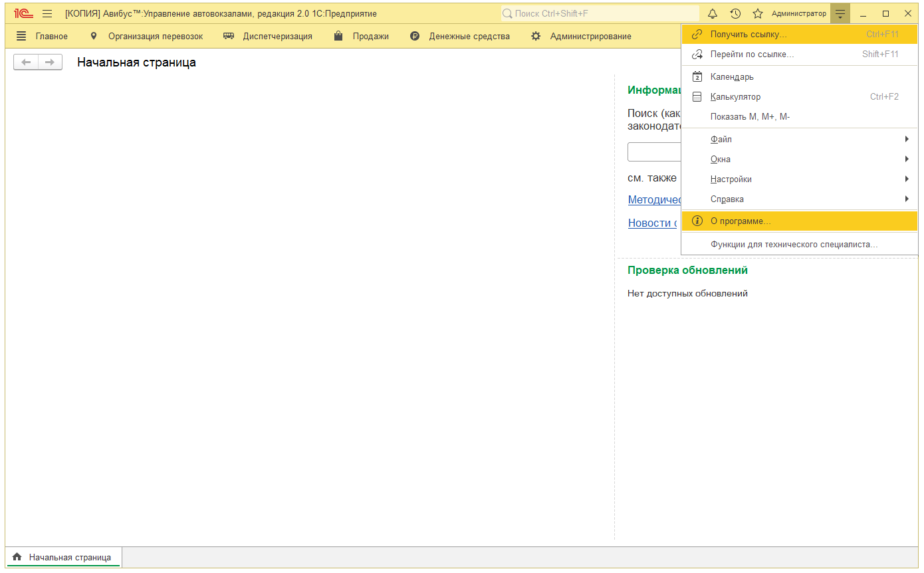The width and height of the screenshot is (924, 573).
Task: Click the 1C logo icon
Action: coord(24,13)
